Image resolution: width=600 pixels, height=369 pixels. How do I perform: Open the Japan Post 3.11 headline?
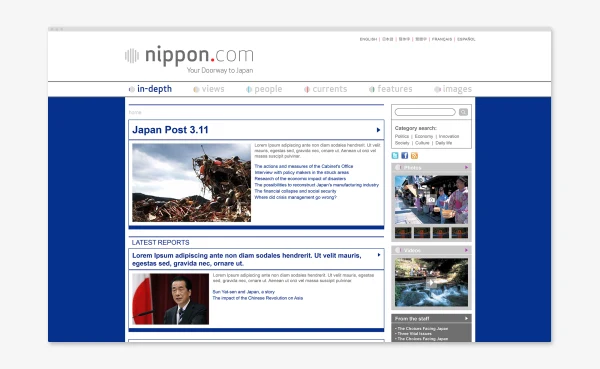click(170, 130)
